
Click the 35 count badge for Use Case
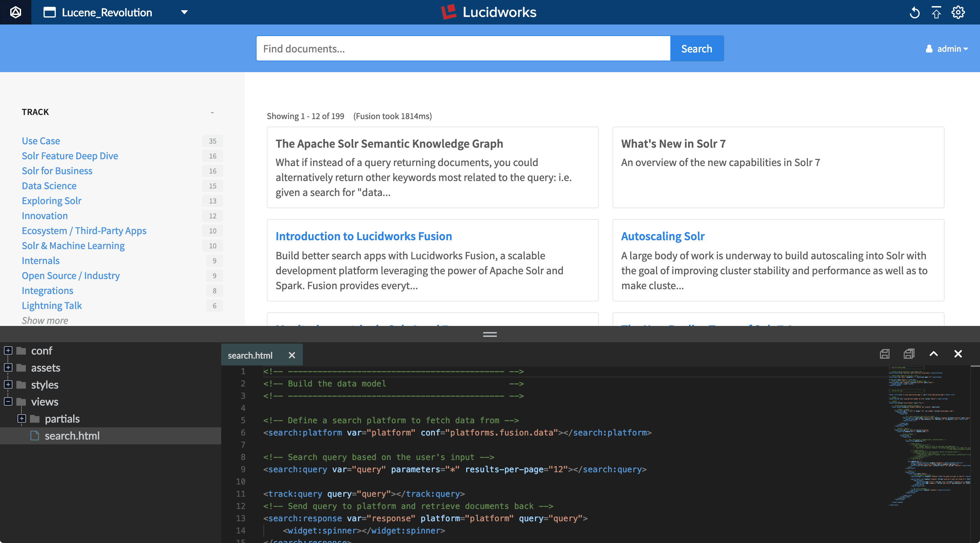coord(213,141)
